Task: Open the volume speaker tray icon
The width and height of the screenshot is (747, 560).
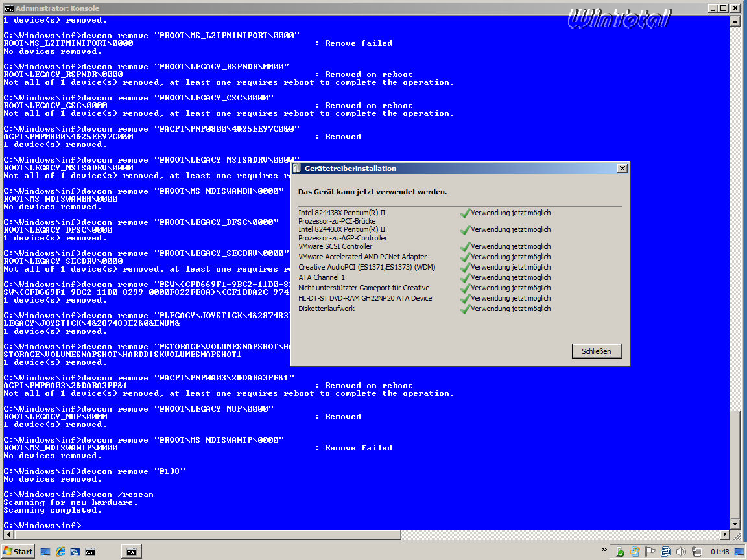Action: 681,552
